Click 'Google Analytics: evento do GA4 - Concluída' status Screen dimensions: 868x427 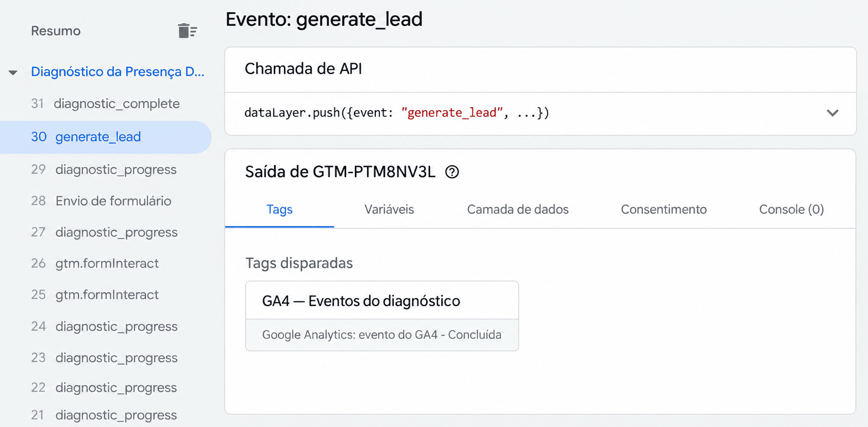(382, 335)
